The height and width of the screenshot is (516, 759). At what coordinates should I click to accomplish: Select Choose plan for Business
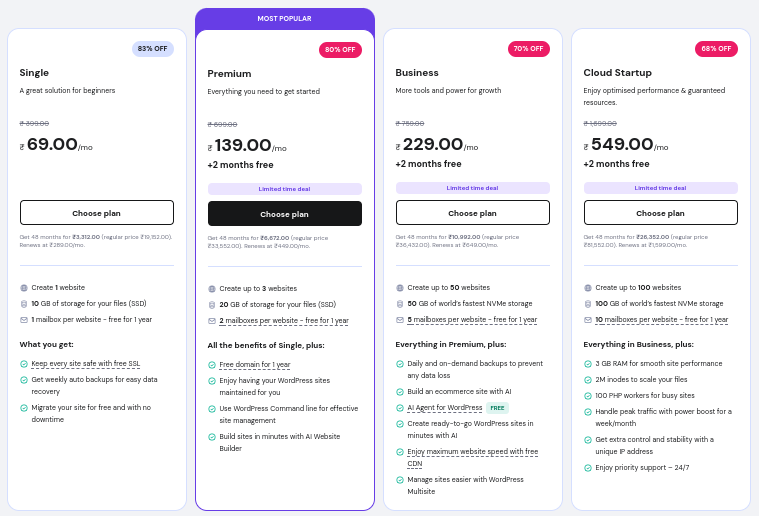coord(472,212)
